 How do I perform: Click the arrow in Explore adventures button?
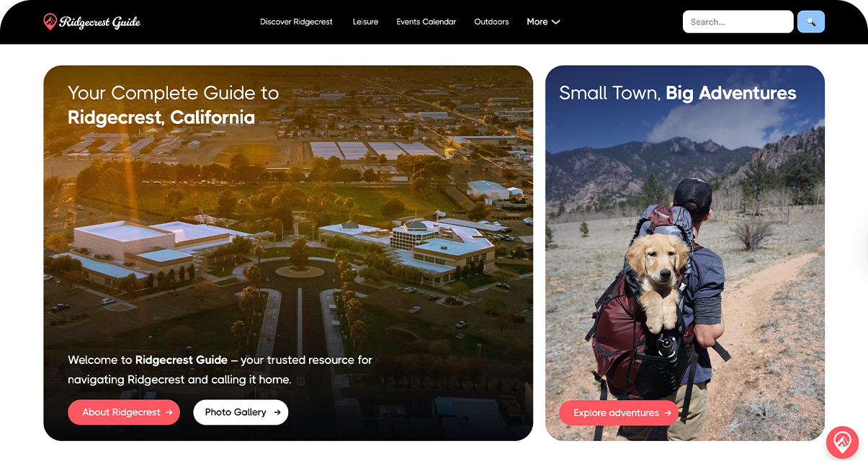click(x=668, y=413)
